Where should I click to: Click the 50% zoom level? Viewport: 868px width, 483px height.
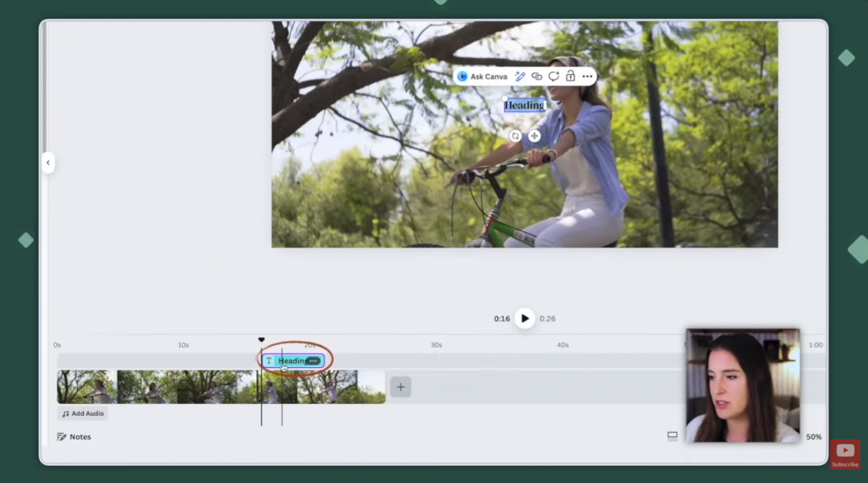813,437
